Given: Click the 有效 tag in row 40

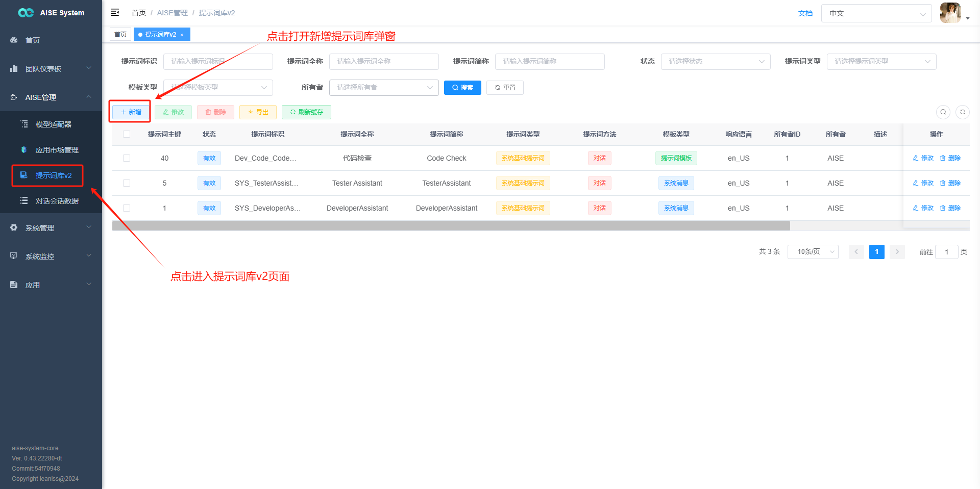Looking at the screenshot, I should 209,158.
